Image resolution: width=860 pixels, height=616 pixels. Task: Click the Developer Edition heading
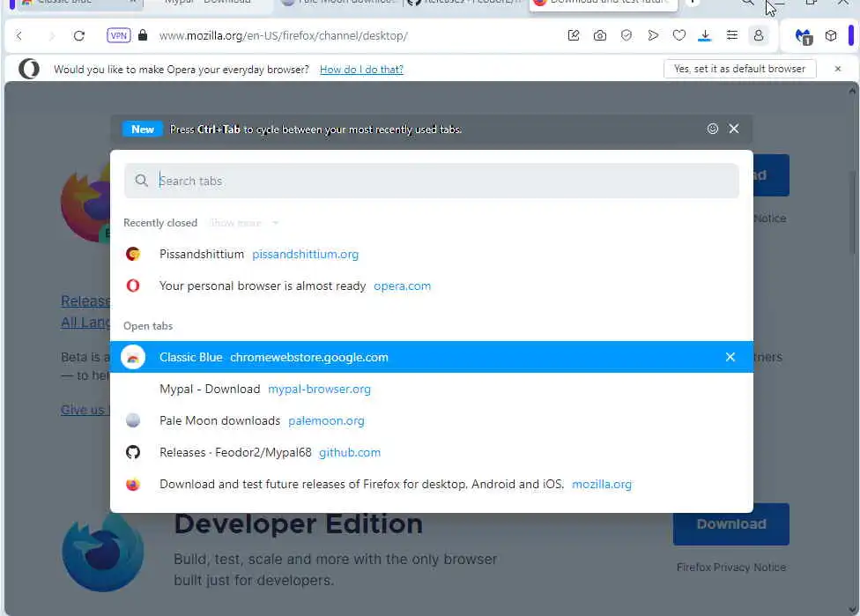coord(299,523)
